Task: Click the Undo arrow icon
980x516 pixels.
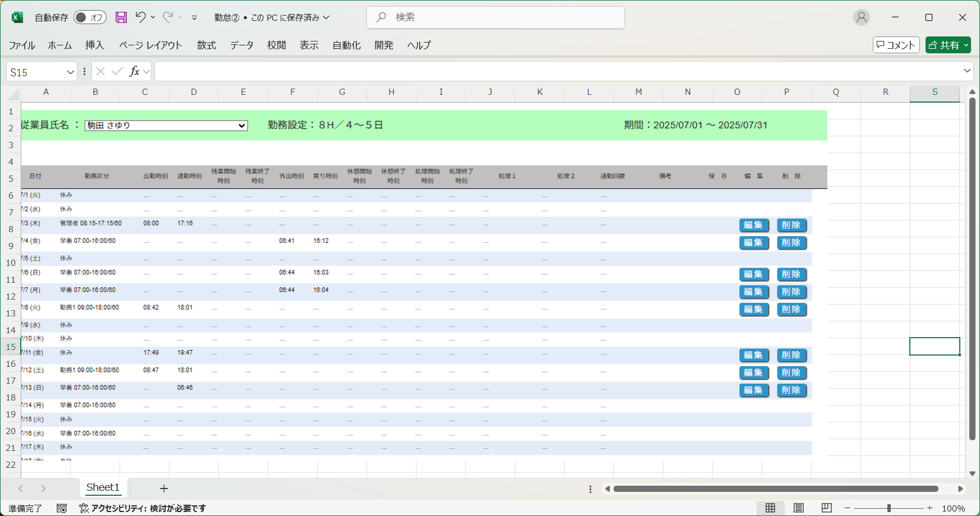Action: click(x=140, y=17)
